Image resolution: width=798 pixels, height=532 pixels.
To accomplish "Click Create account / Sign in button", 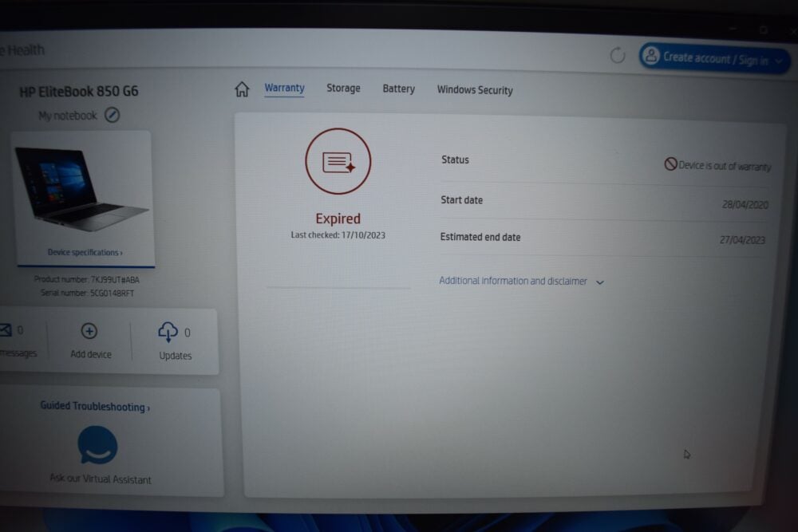I will coord(714,58).
